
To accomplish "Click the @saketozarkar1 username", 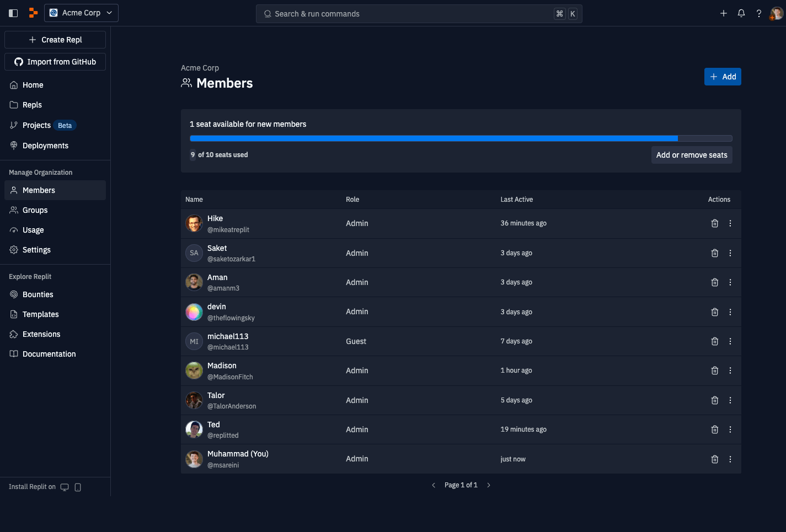I will click(231, 259).
